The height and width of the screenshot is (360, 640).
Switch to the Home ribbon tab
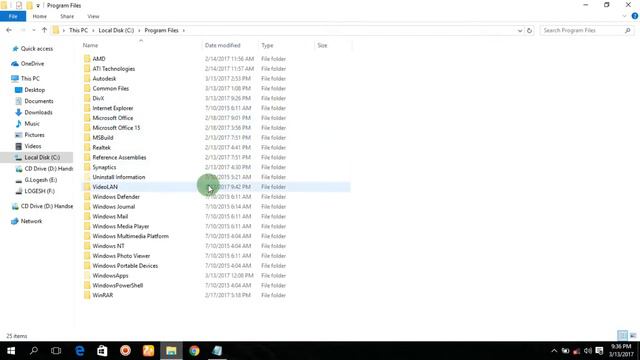(40, 16)
